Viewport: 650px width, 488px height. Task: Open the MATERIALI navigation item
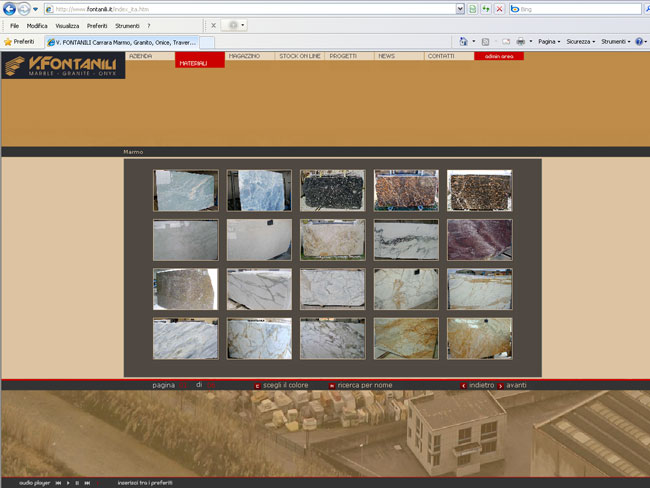coord(200,60)
